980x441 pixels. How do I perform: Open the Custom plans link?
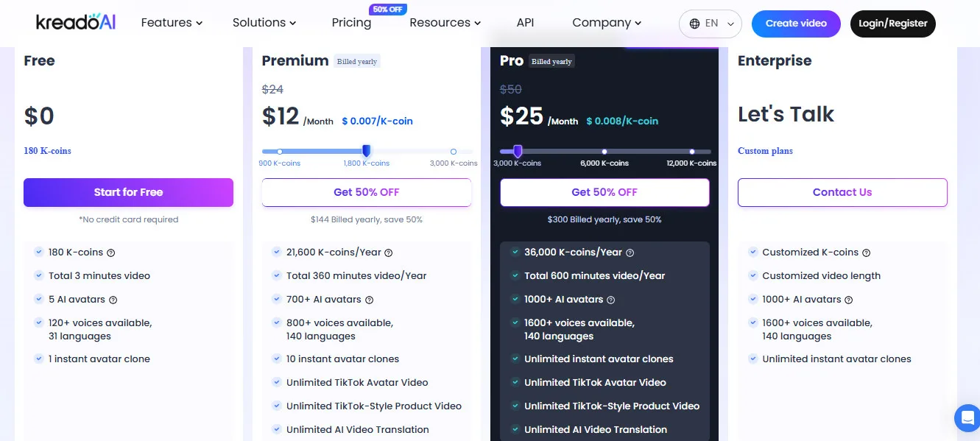[765, 151]
